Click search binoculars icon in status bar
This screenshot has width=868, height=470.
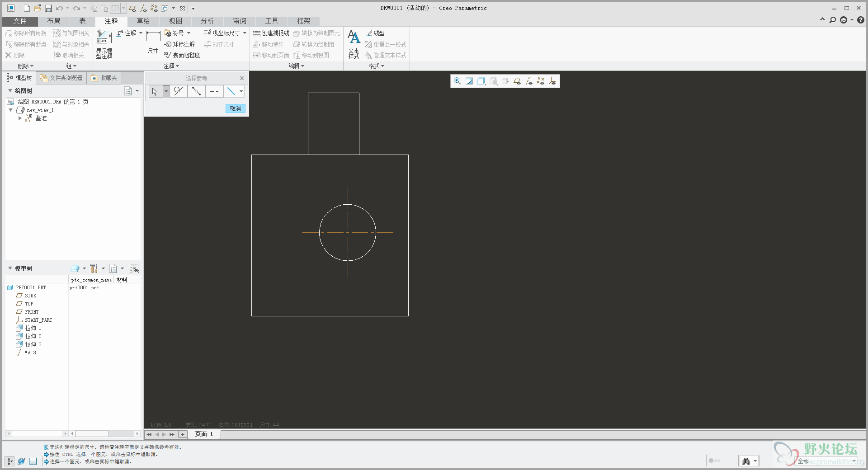tap(746, 461)
